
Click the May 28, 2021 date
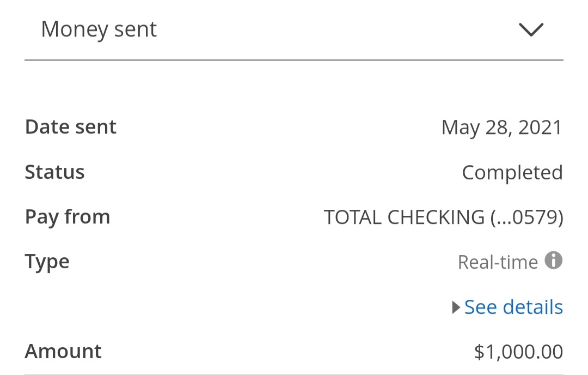502,128
